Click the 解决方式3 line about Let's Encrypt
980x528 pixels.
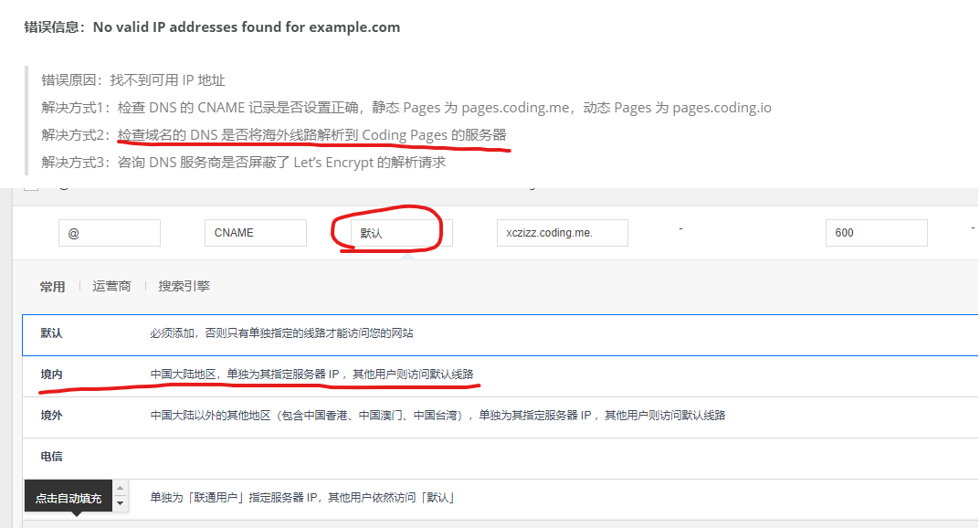point(244,163)
